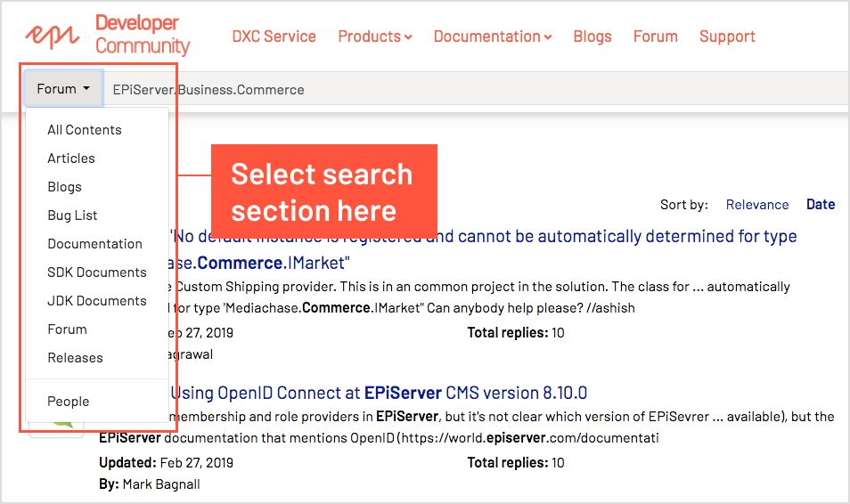Image resolution: width=850 pixels, height=504 pixels.
Task: Click the search field containing EPiServer.Business.Commerce
Action: pos(445,89)
